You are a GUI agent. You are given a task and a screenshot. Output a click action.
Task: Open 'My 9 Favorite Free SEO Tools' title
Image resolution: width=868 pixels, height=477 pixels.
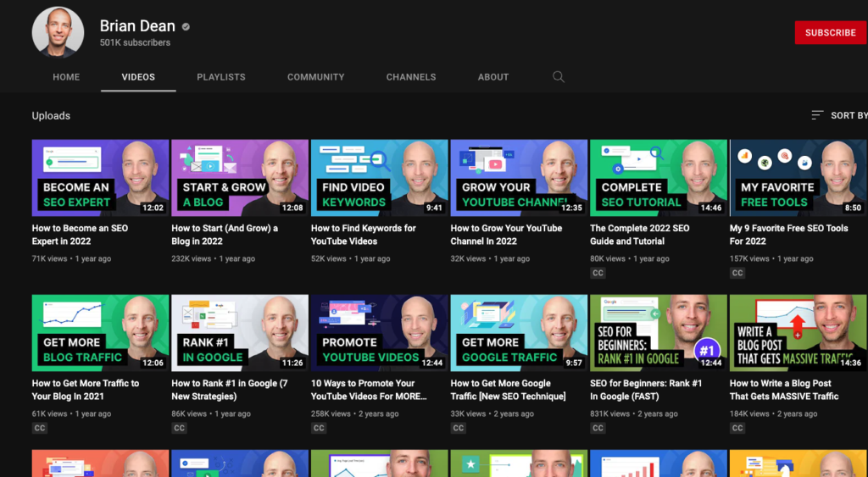coord(789,235)
